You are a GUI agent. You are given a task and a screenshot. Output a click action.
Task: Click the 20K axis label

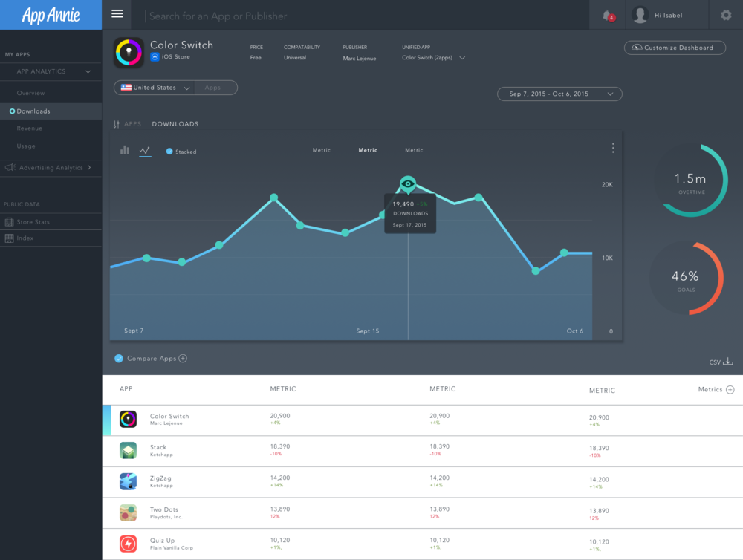click(607, 185)
